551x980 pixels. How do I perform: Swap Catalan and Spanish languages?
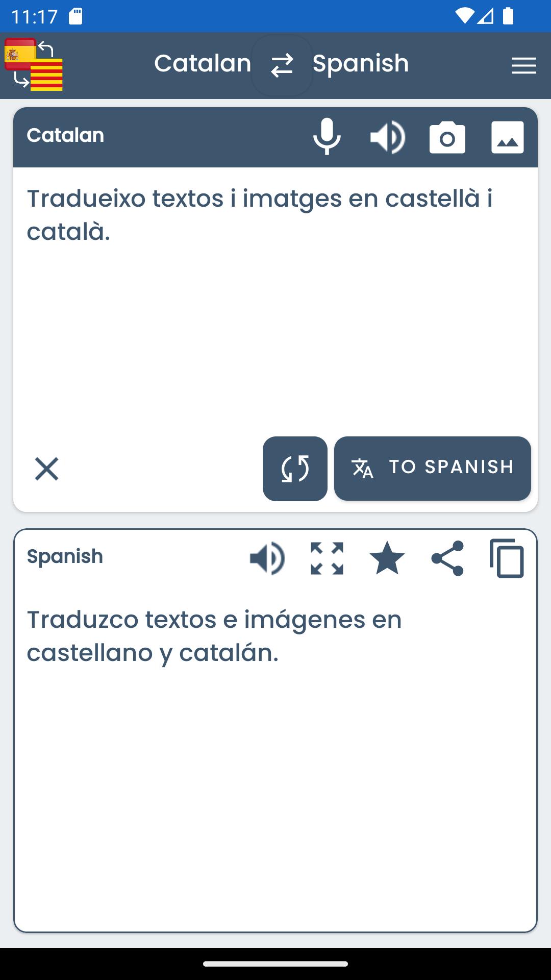[282, 65]
